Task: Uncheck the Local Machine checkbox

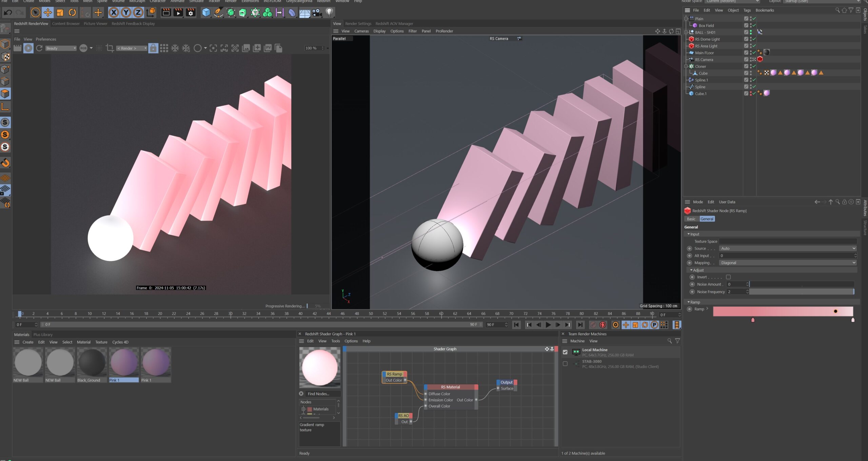Action: (x=565, y=352)
